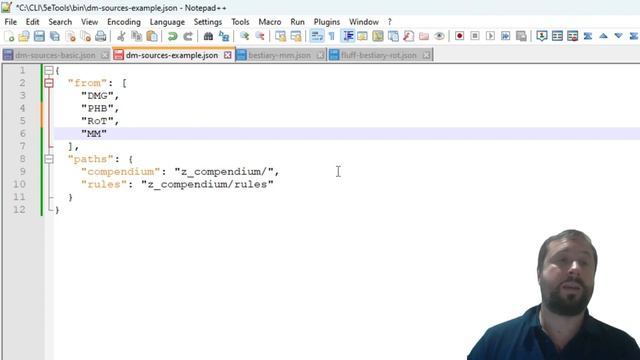Collapse the "from" array fold marker
640x360 pixels.
click(x=49, y=83)
